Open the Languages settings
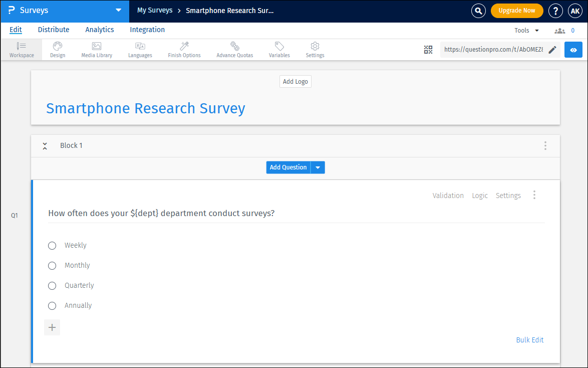This screenshot has width=588, height=368. point(140,50)
